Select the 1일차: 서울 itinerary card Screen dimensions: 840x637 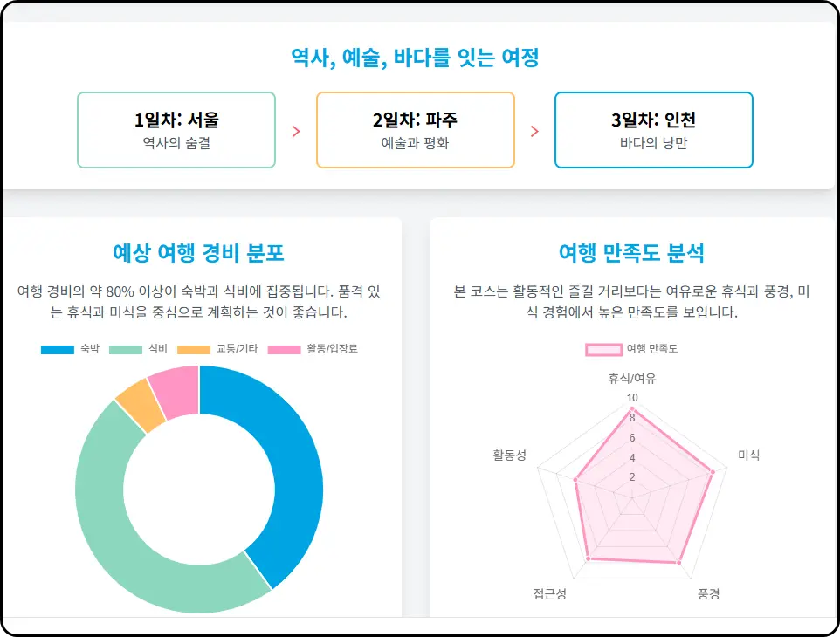176,129
